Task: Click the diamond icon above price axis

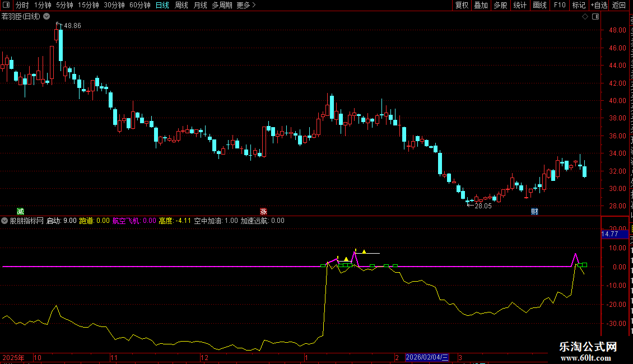Action: click(585, 17)
